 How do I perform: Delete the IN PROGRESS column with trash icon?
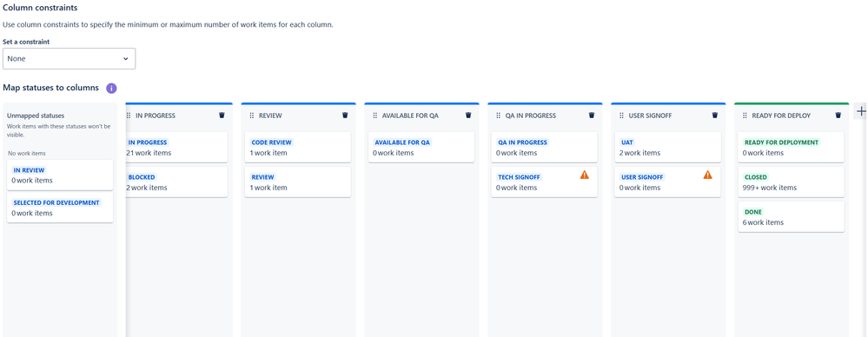pos(222,116)
